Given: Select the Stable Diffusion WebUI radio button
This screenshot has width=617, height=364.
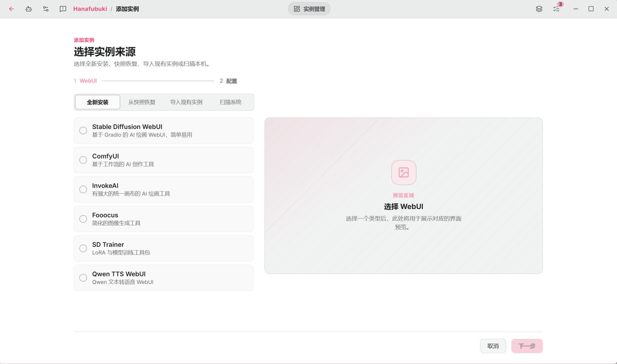Looking at the screenshot, I should [83, 130].
